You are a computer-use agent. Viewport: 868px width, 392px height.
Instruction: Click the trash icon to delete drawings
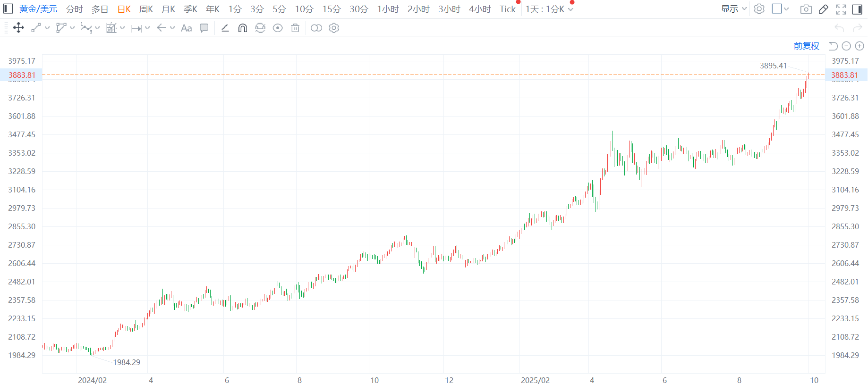click(295, 28)
